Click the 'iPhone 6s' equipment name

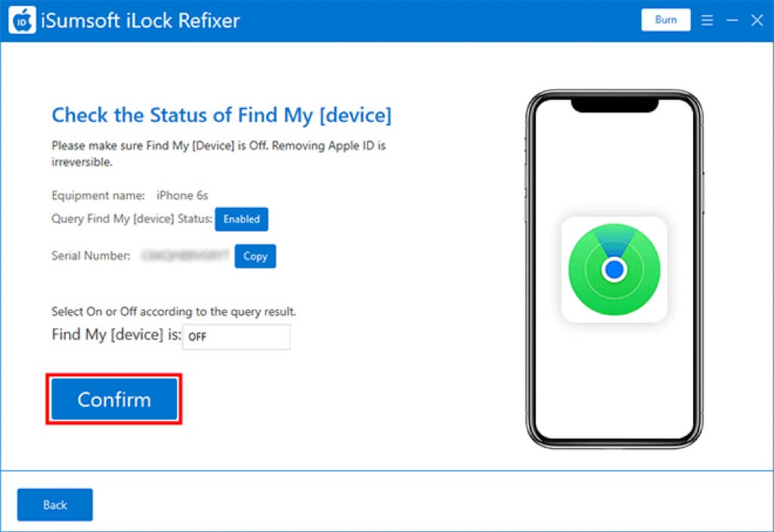click(x=182, y=196)
